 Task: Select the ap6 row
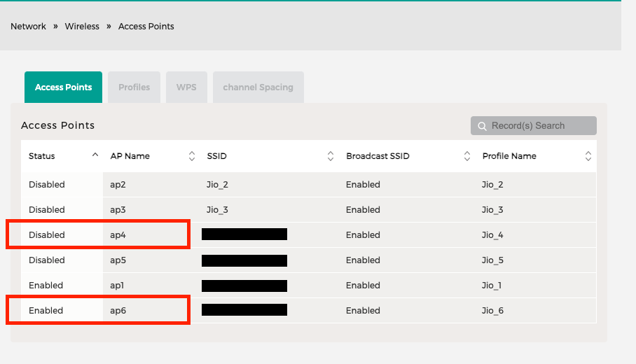tap(309, 311)
